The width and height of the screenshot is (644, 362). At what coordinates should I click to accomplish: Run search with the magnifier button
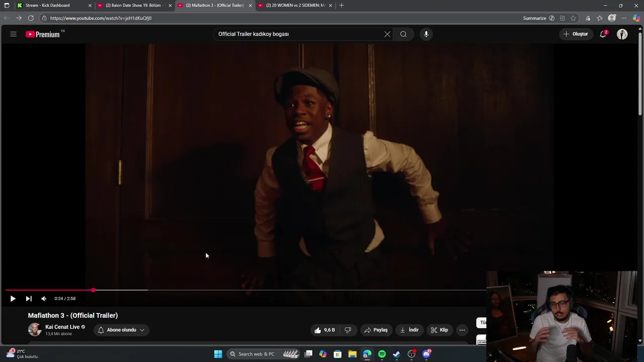click(404, 34)
